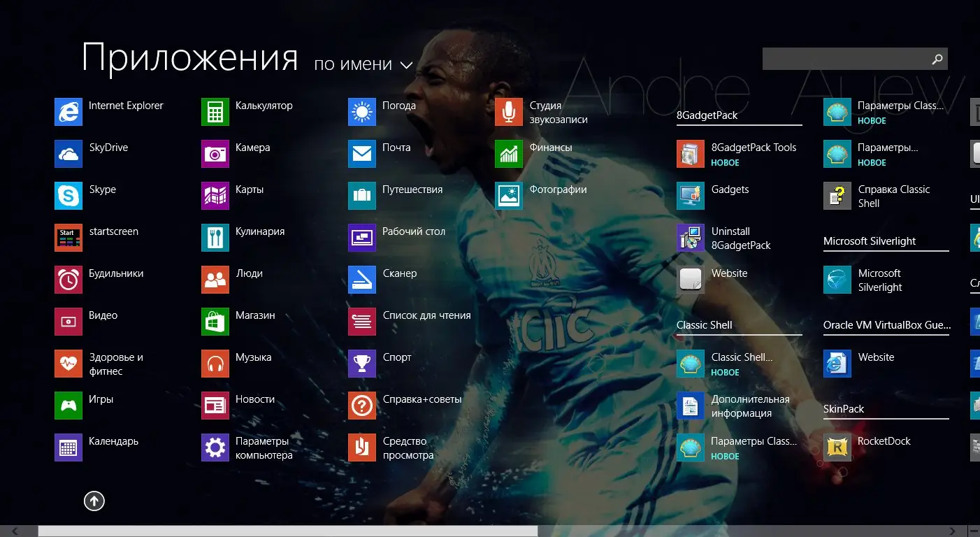The image size is (980, 537).
Task: Launch the Финансы app
Action: click(534, 154)
